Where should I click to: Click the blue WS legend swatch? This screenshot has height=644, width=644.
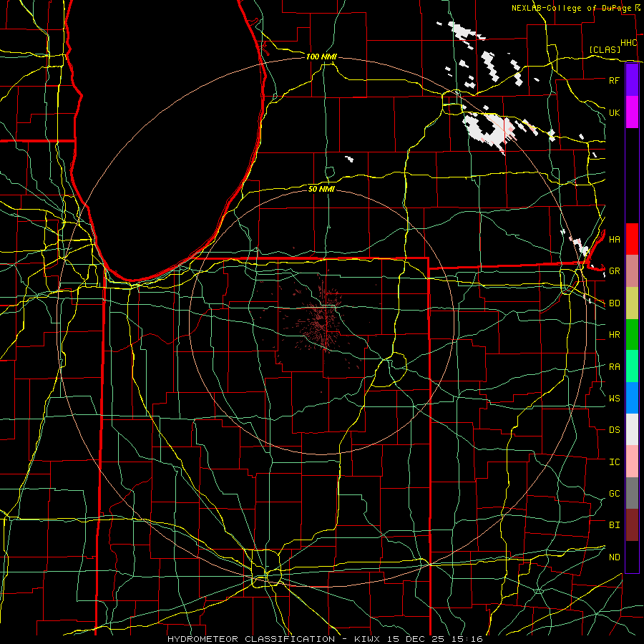(632, 398)
